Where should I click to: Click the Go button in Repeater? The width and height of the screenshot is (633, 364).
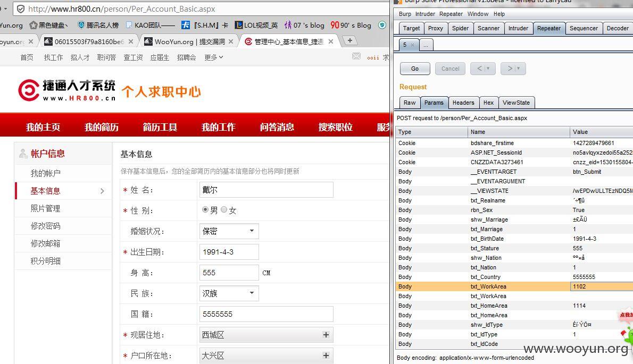pyautogui.click(x=415, y=69)
